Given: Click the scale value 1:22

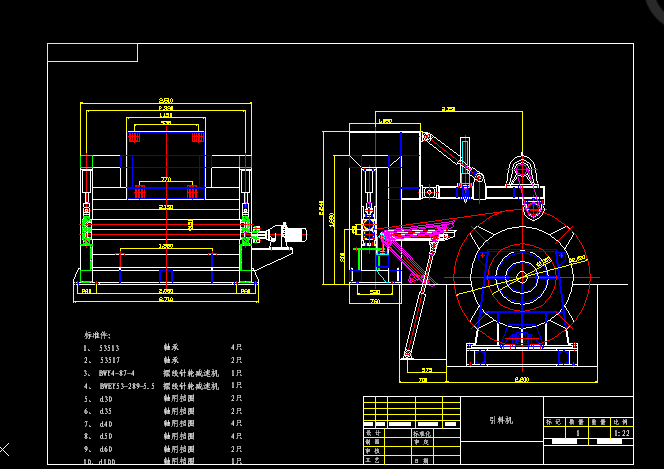Looking at the screenshot, I should click(x=622, y=433).
